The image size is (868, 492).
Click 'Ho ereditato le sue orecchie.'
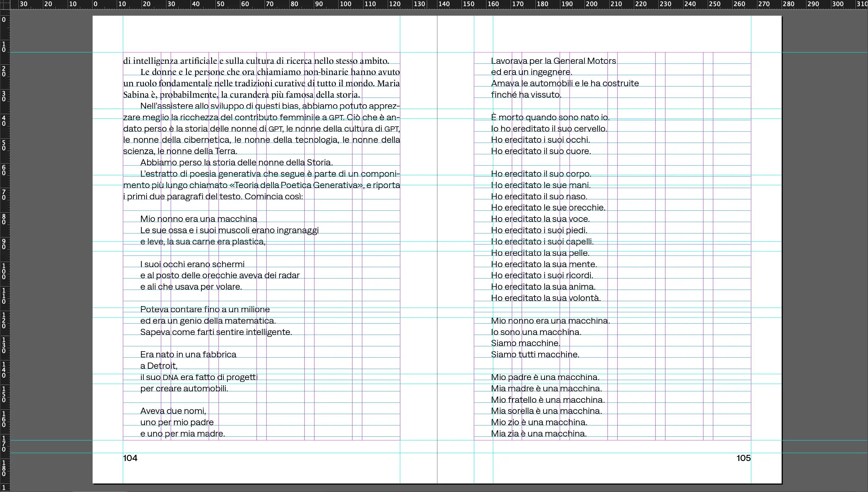point(548,207)
